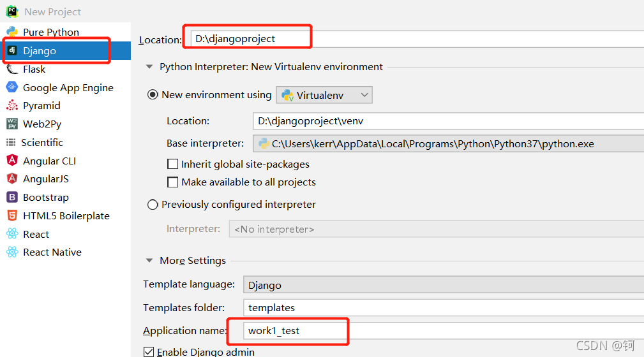Pick Web2Py project type
The height and width of the screenshot is (357, 644).
click(x=65, y=124)
